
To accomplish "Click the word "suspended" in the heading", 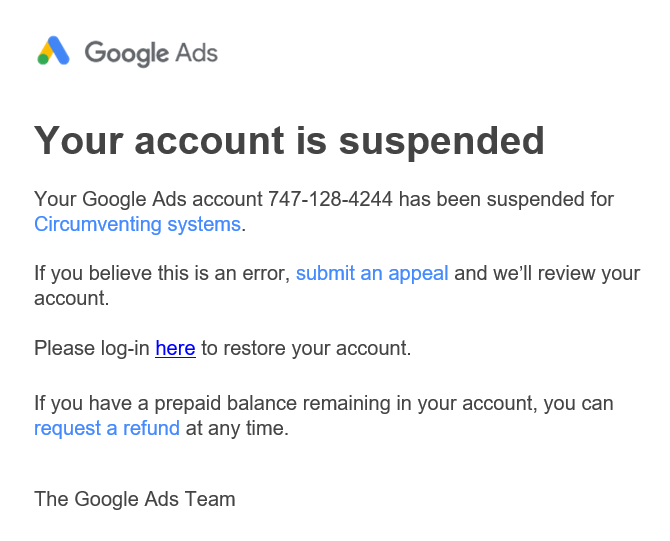I will pyautogui.click(x=441, y=141).
